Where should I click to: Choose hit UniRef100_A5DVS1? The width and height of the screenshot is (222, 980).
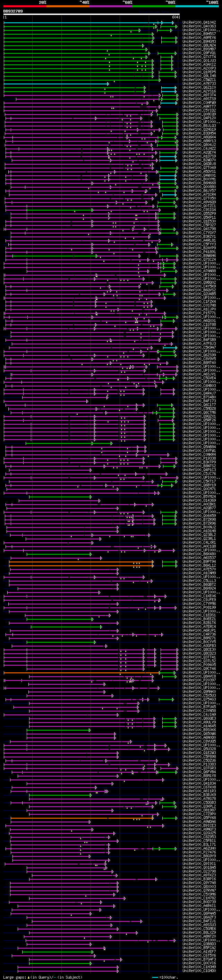[x=199, y=172]
